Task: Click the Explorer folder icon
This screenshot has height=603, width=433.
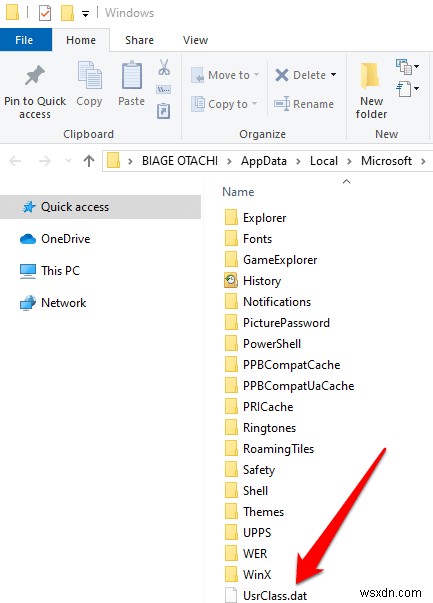Action: click(231, 217)
